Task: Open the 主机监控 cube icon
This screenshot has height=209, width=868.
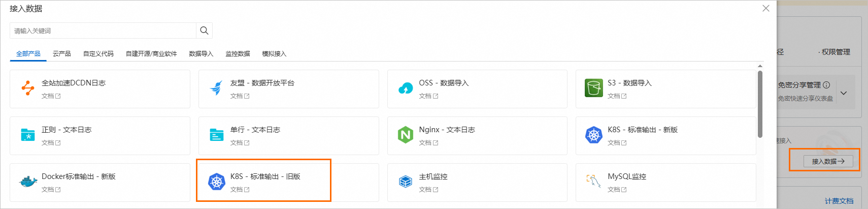Action: pyautogui.click(x=405, y=182)
